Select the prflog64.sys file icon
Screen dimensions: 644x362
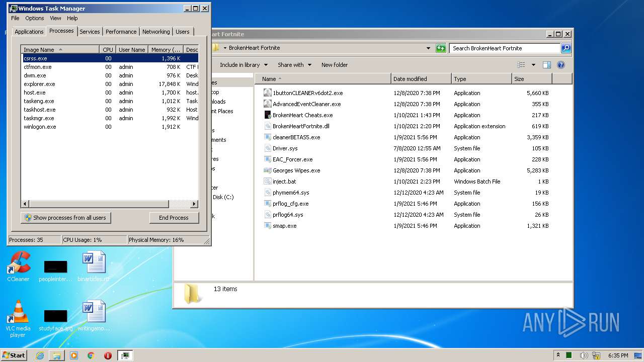(x=268, y=215)
